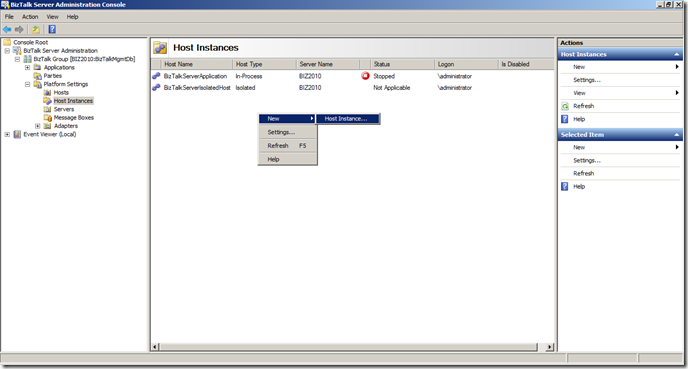Click the Console Root folder icon
This screenshot has height=369, width=688.
pos(7,42)
